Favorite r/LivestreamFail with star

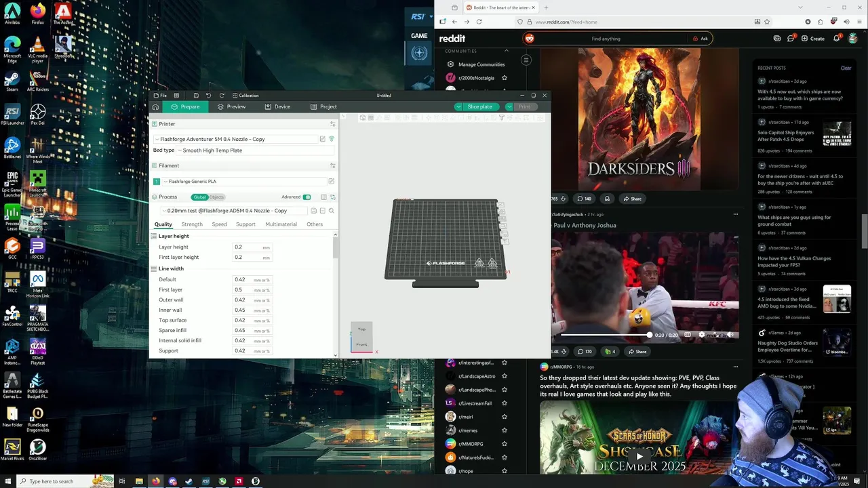coord(505,403)
